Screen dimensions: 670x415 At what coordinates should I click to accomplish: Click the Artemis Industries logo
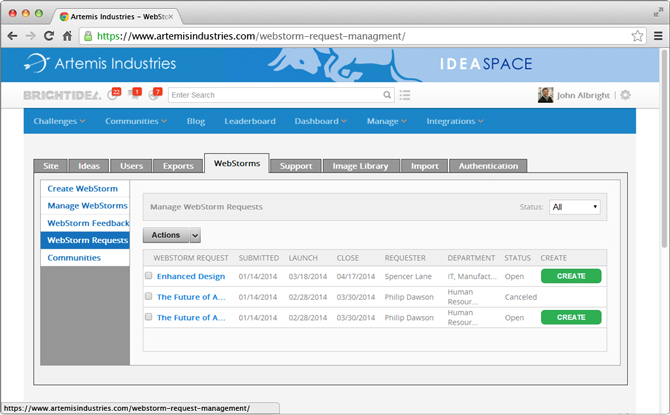tap(100, 63)
